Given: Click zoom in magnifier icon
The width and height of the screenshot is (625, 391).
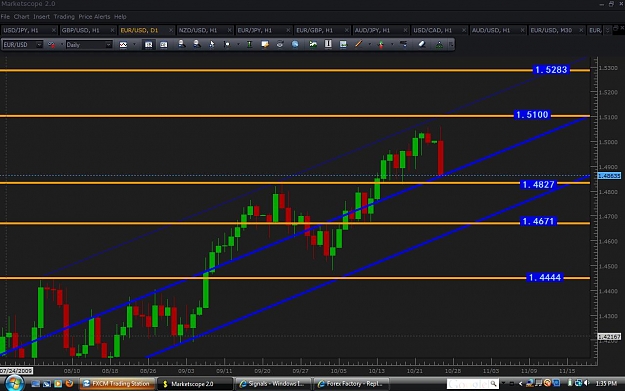Looking at the screenshot, I should [181, 44].
